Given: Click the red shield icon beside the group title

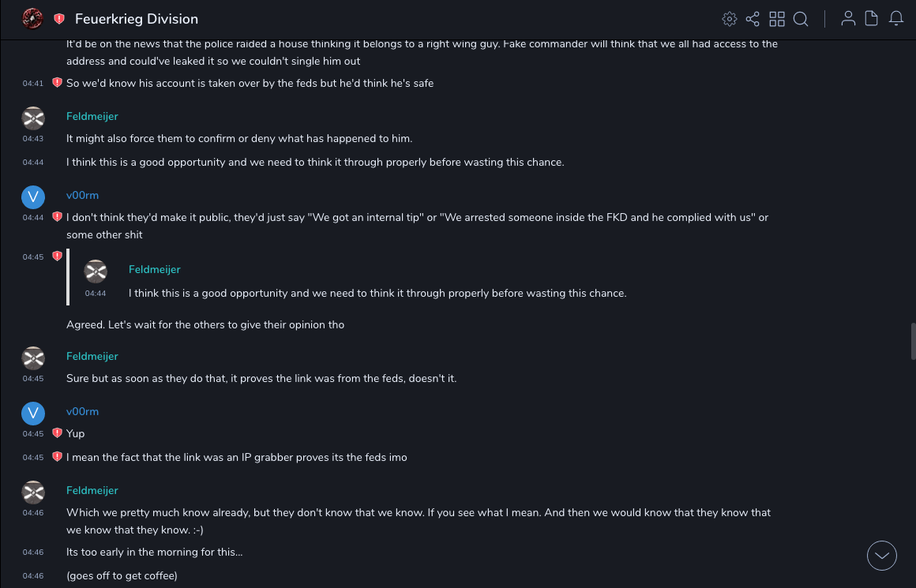Looking at the screenshot, I should pos(59,19).
